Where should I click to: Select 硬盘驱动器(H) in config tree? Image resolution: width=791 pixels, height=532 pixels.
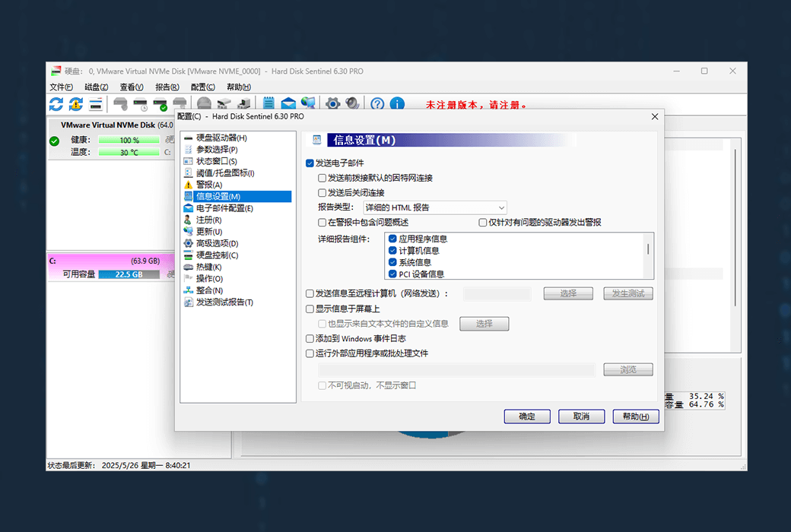(x=221, y=138)
